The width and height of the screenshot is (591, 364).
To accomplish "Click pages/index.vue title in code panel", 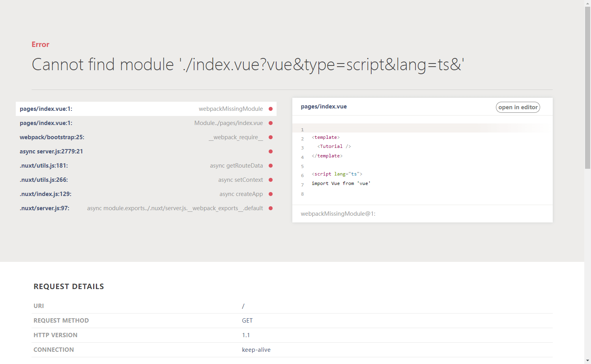I will pyautogui.click(x=324, y=106).
